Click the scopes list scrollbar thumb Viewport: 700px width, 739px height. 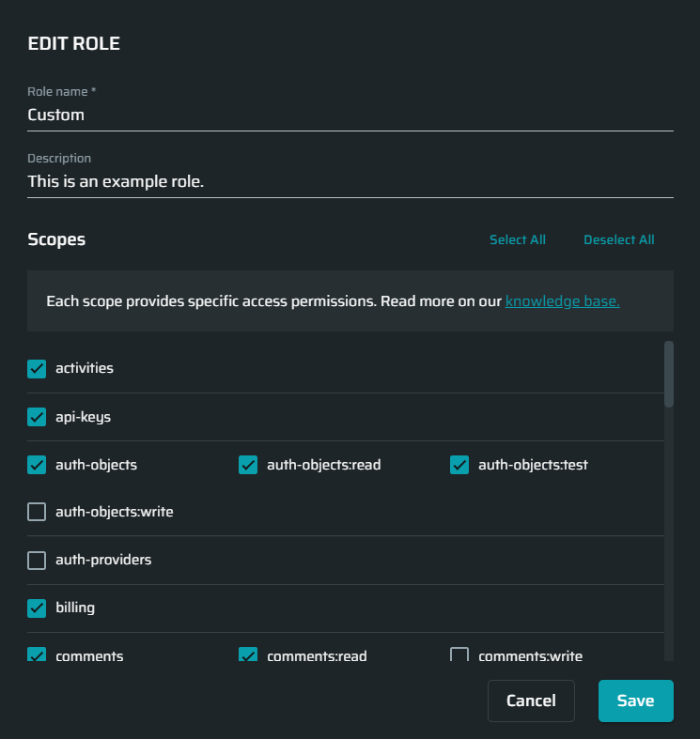669,374
